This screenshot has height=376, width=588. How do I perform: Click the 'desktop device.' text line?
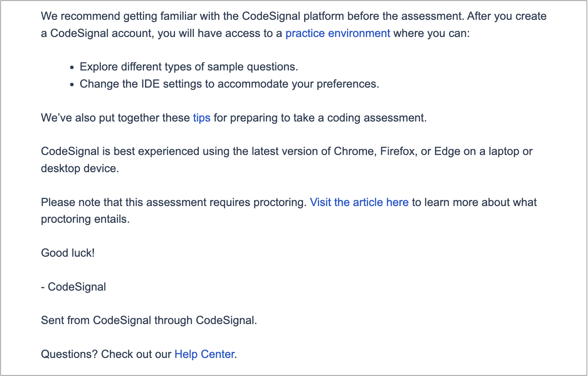[80, 169]
